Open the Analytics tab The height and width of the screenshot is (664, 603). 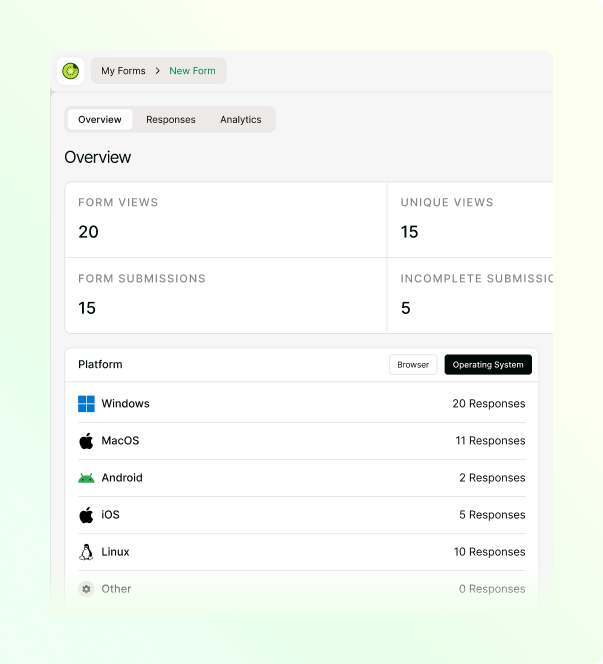tap(241, 119)
